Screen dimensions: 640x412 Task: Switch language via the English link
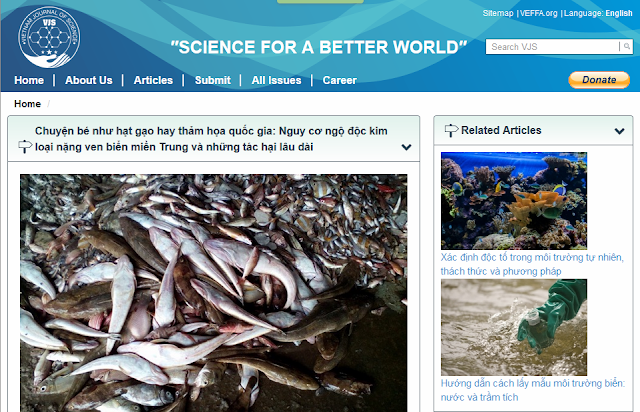tap(619, 13)
